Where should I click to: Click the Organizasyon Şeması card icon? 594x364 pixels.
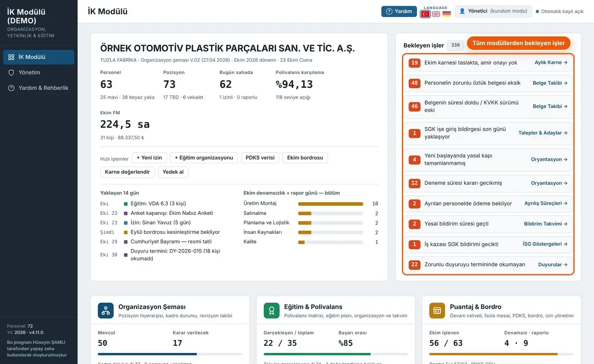pyautogui.click(x=106, y=311)
